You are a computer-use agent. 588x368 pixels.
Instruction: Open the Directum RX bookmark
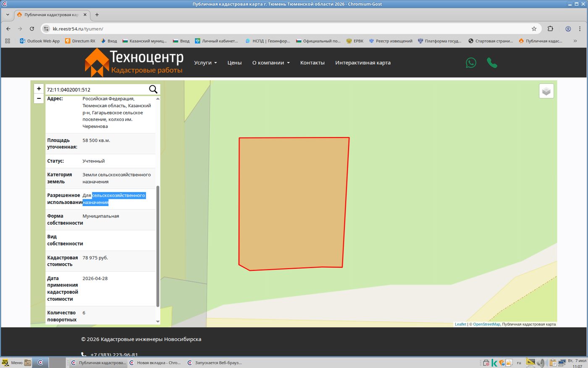[x=80, y=41]
